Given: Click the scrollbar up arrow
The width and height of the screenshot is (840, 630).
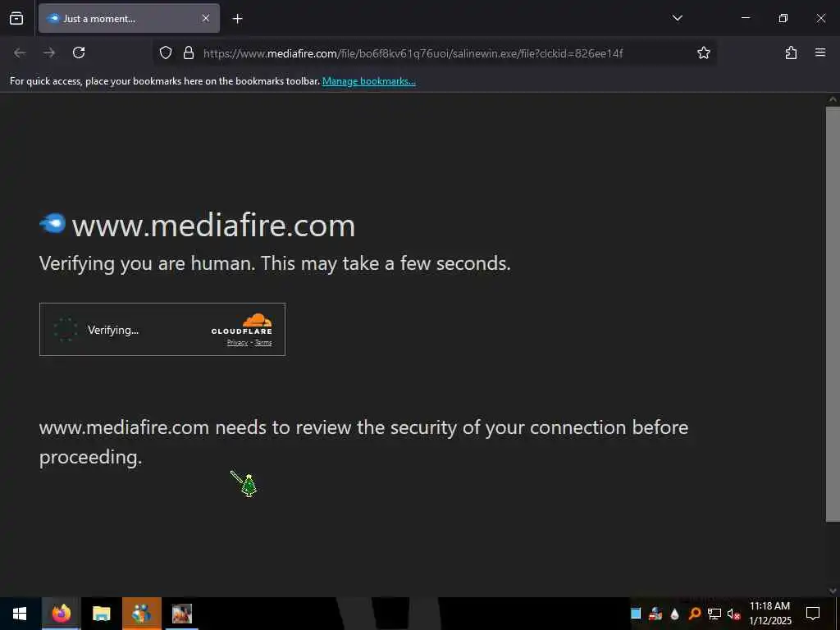Looking at the screenshot, I should click(833, 99).
